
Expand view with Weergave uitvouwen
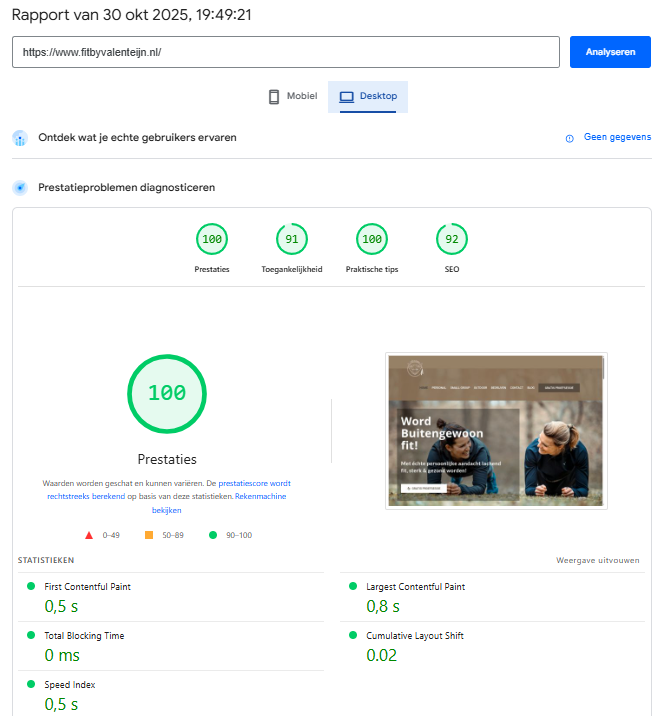pos(597,560)
